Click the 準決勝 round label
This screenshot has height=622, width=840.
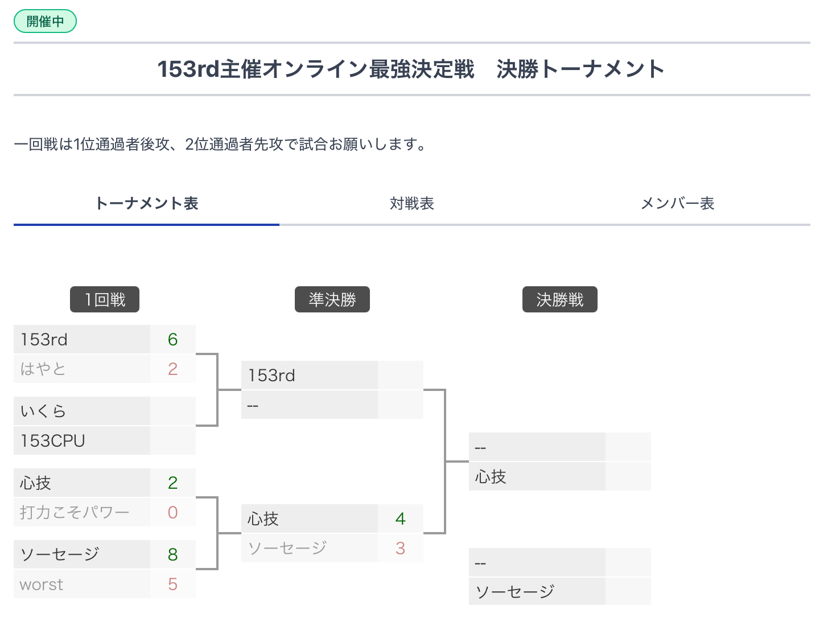click(x=332, y=299)
